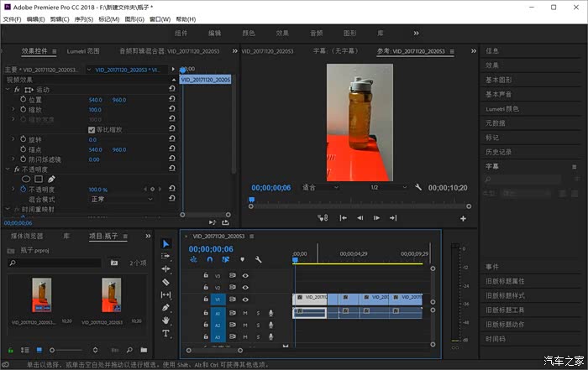Open timeline display settings wrench
The image size is (588, 370).
[258, 260]
